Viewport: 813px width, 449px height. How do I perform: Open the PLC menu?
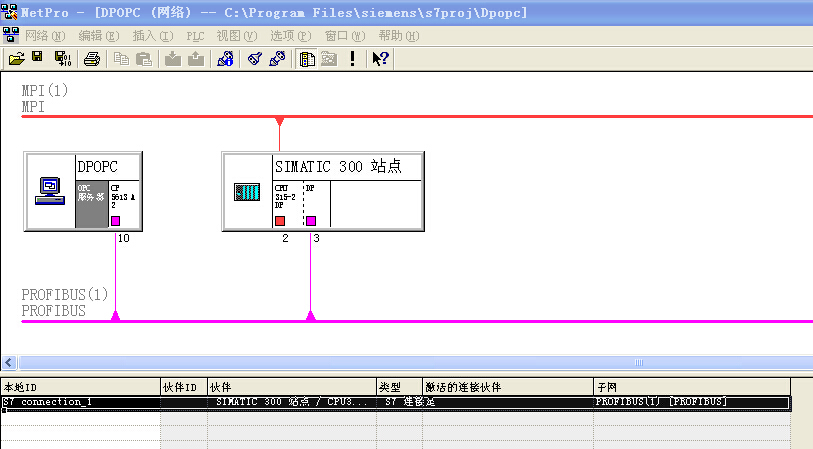tap(195, 36)
